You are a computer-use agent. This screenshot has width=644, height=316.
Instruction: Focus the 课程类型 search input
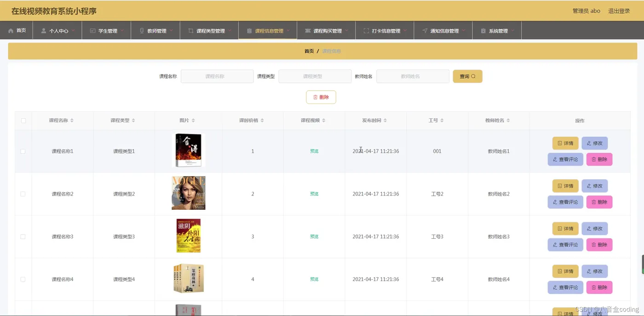pyautogui.click(x=315, y=76)
